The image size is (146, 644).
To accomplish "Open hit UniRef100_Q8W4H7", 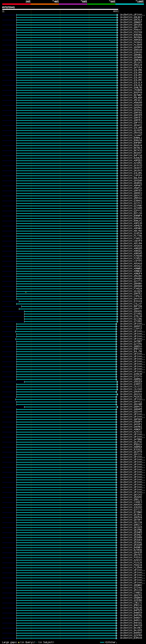I will click(x=131, y=22).
